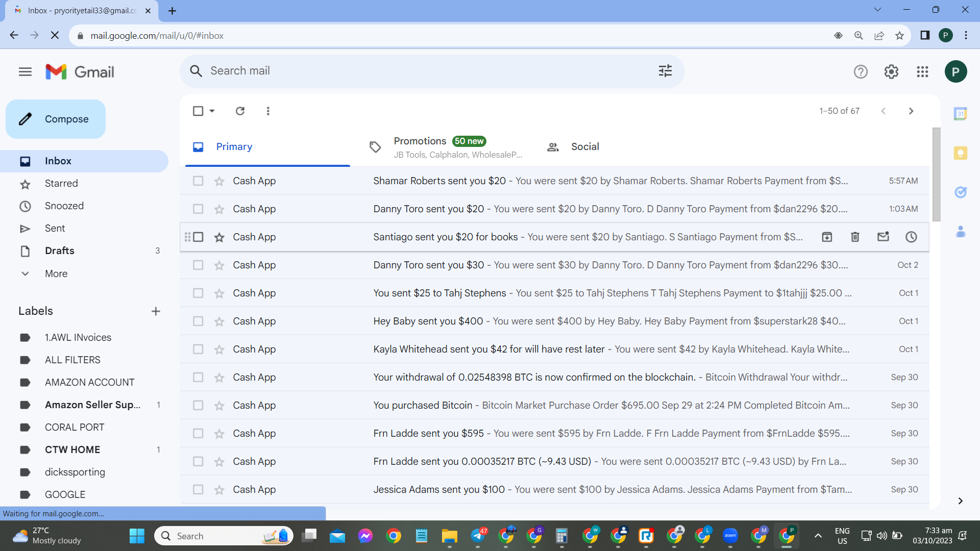980x551 pixels.
Task: Open Chrome tab search dropdown
Action: click(x=877, y=10)
